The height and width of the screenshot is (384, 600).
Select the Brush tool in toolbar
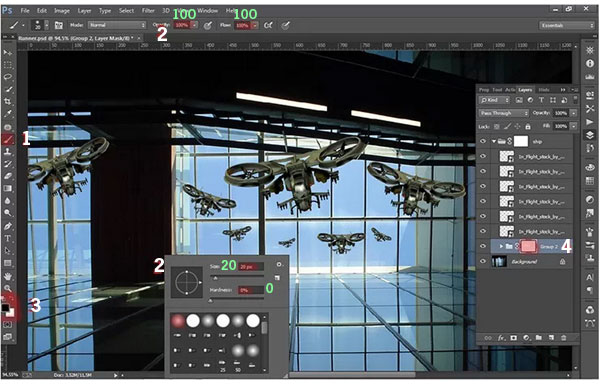(8, 139)
